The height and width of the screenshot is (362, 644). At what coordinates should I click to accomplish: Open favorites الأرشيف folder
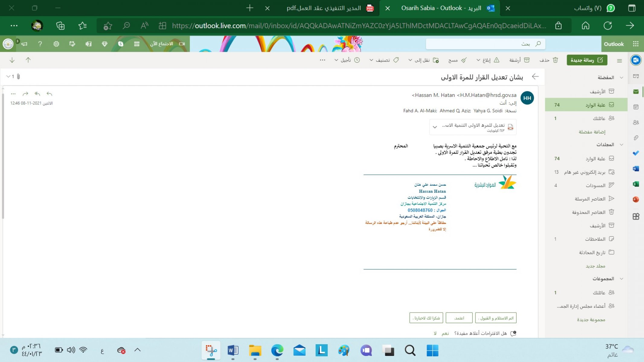586,91
